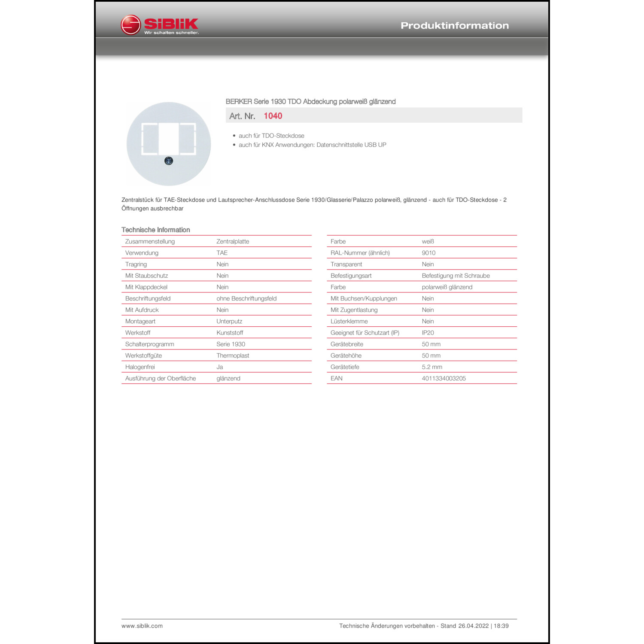Image resolution: width=644 pixels, height=644 pixels.
Task: Open the www.siblik.com footer link
Action: point(142,626)
